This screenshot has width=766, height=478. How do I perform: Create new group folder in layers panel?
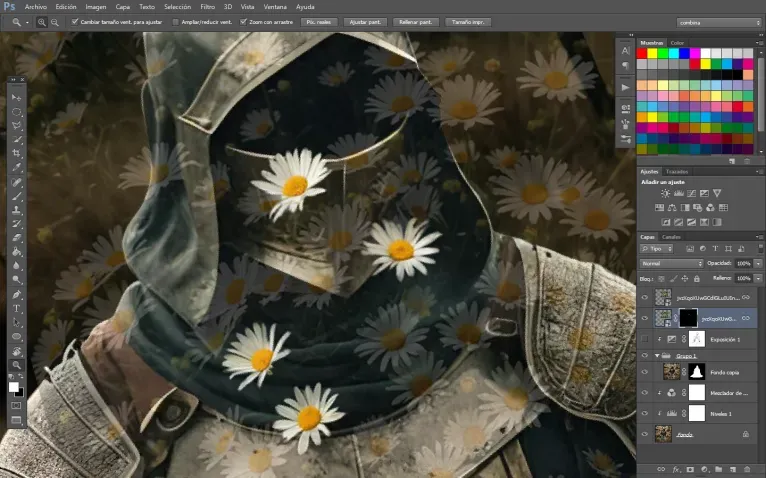pos(719,470)
